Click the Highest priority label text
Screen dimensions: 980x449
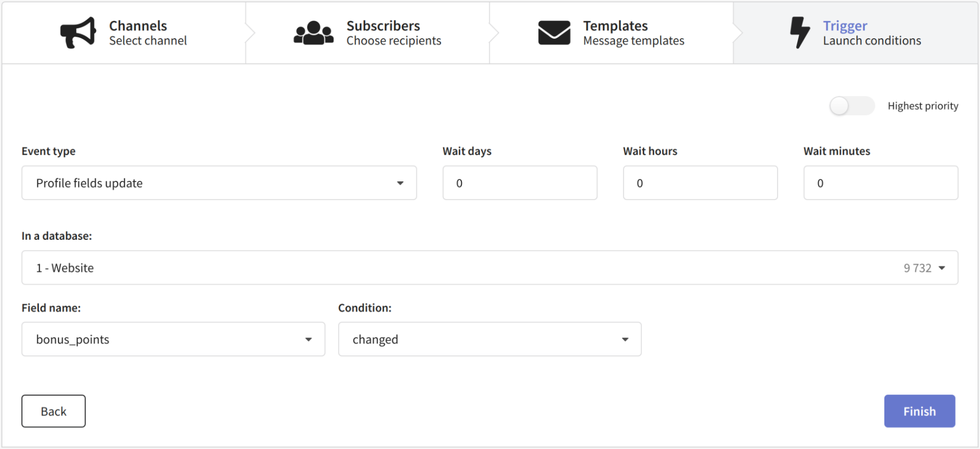[x=923, y=106]
